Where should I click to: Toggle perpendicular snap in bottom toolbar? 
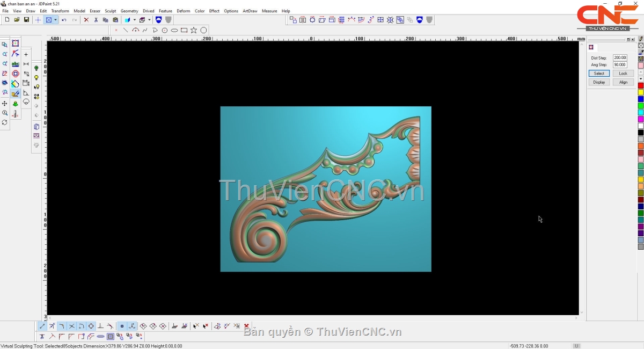click(x=100, y=326)
